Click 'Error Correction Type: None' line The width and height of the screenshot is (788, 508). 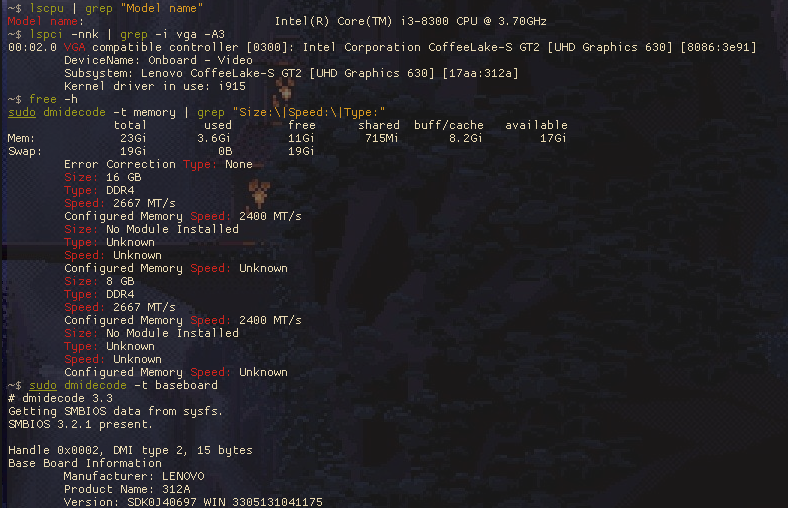[158, 164]
